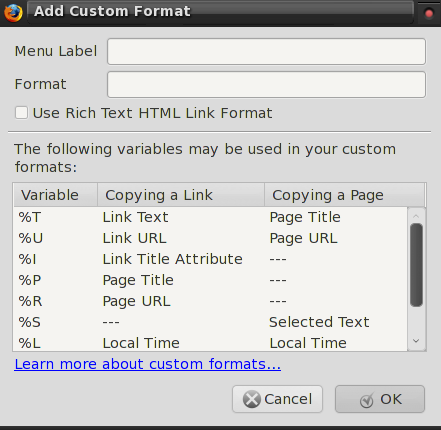Image resolution: width=441 pixels, height=430 pixels.
Task: Click the variables list scrollbar thumb
Action: 416,265
